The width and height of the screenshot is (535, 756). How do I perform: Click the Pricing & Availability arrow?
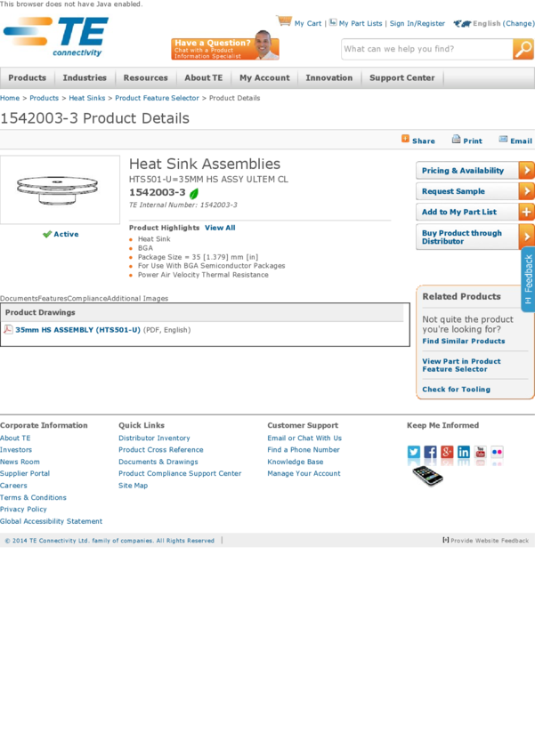pos(526,170)
